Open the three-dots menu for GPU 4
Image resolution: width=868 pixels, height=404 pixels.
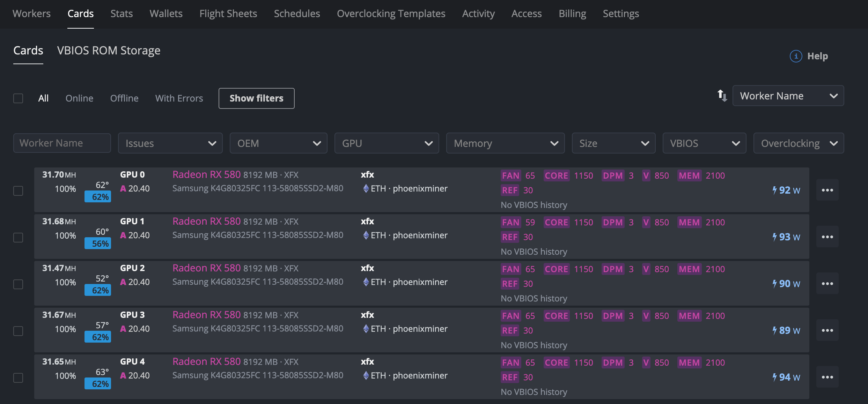click(x=827, y=377)
